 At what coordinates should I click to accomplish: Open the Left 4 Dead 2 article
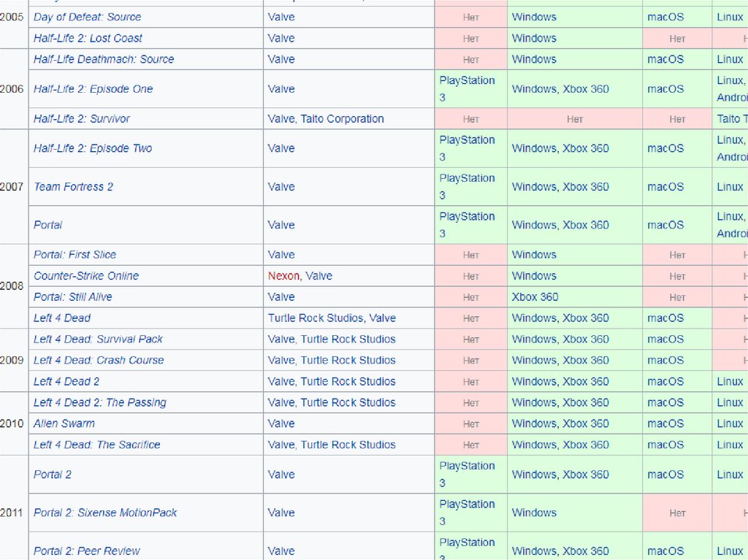coord(66,382)
